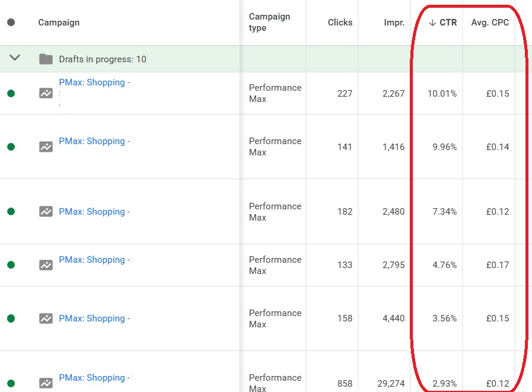The height and width of the screenshot is (392, 532).
Task: Open the grey status filter dot in the header
Action: [11, 23]
